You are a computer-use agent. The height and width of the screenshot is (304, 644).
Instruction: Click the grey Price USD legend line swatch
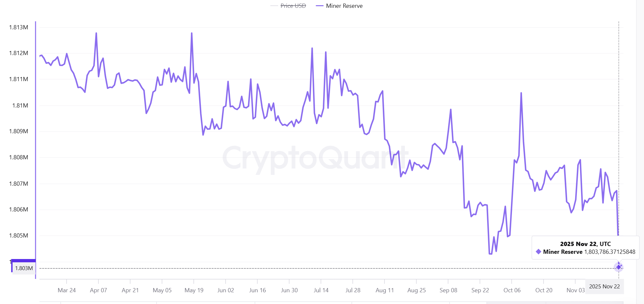click(x=274, y=6)
